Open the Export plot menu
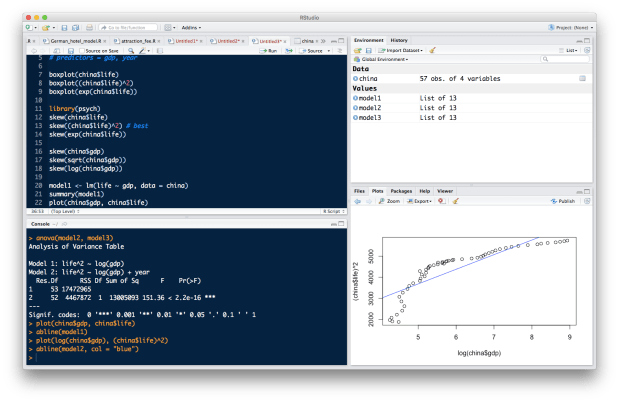This screenshot has height=402, width=619. click(x=419, y=201)
